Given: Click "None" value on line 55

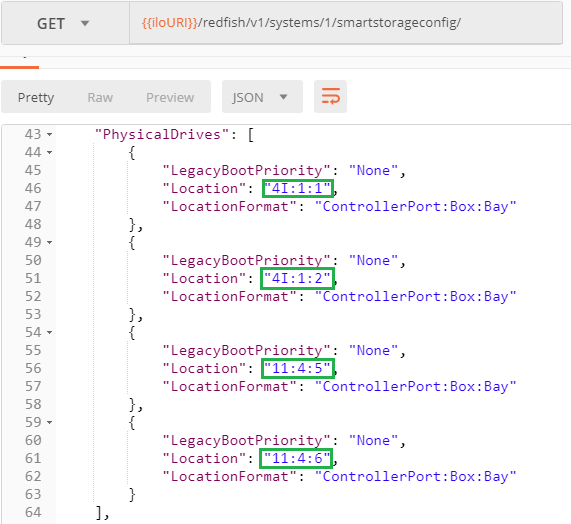Looking at the screenshot, I should 374,351.
